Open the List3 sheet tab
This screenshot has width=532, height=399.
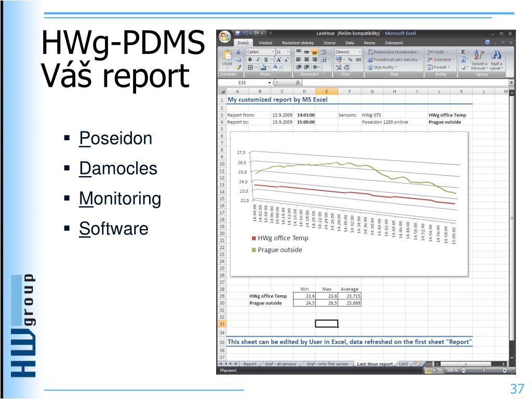403,364
